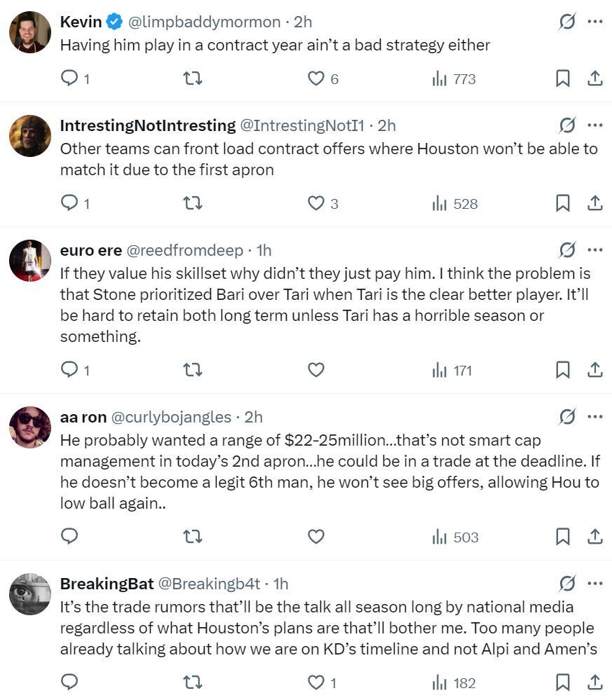Bookmark aa ron's tweet
Viewport: 612px width, 700px height.
[x=562, y=537]
